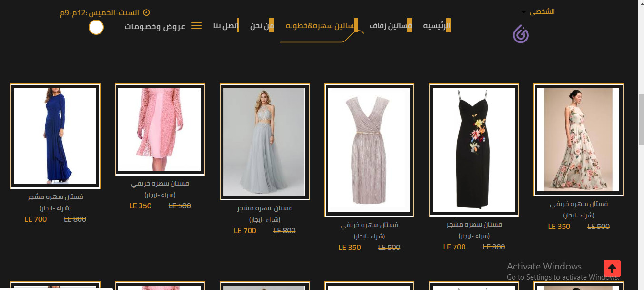Click فستان سهره خريفي title under pink dress
Image resolution: width=644 pixels, height=290 pixels.
pyautogui.click(x=160, y=184)
